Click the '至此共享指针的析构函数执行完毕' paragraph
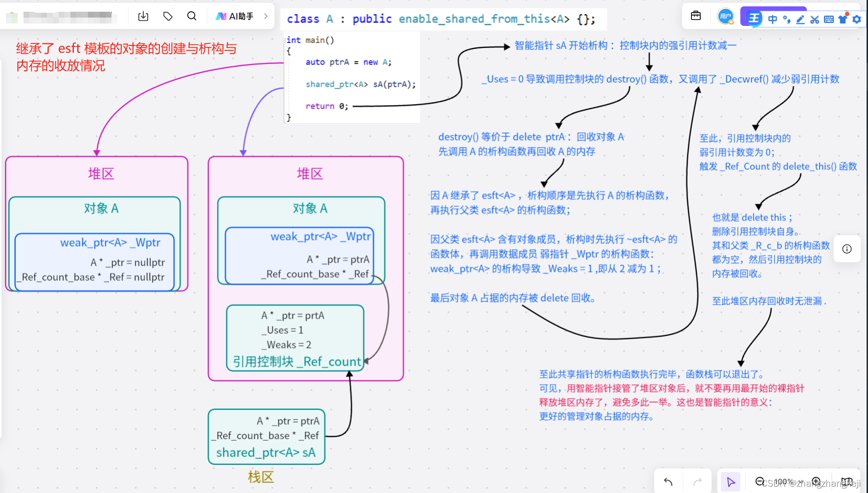Screen dimensions: 868x493 [671, 395]
